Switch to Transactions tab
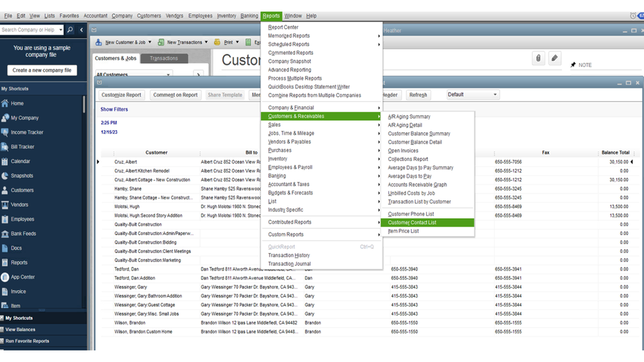 pyautogui.click(x=164, y=58)
